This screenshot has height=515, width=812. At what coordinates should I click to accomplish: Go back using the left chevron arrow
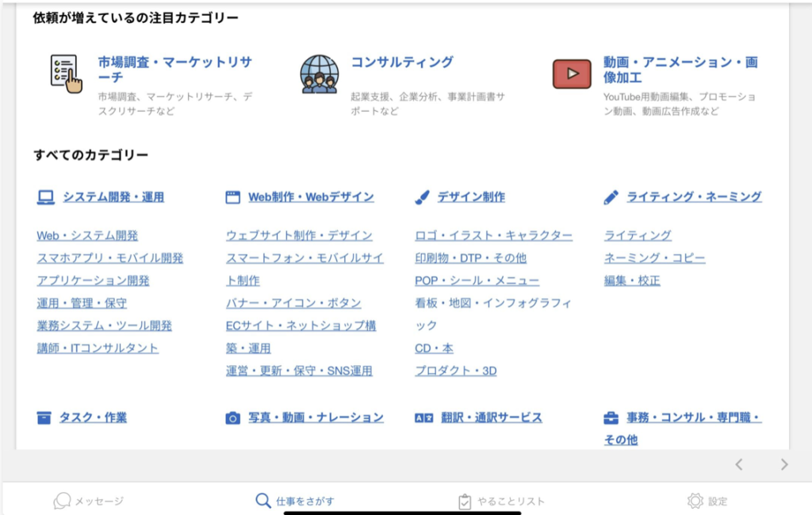(x=738, y=465)
